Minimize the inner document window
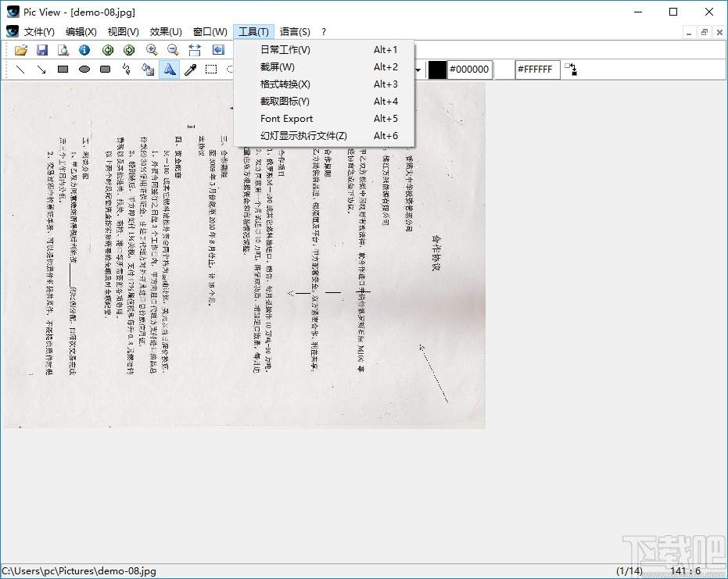Screen dimensions: 728x579 point(689,33)
